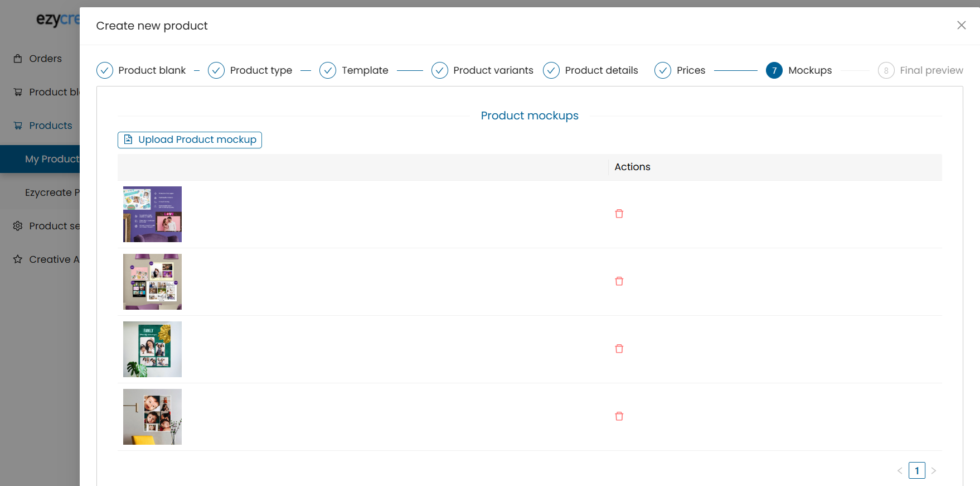
Task: Click Upload Product mockup button
Action: click(190, 139)
